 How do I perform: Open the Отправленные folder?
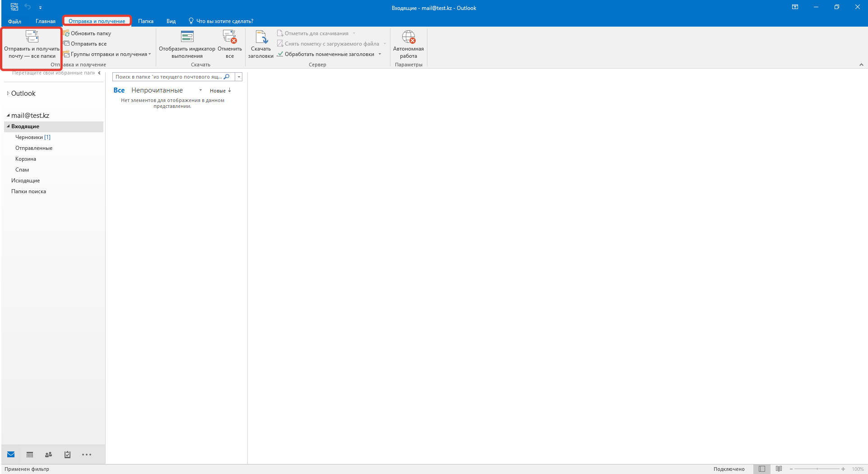tap(34, 148)
